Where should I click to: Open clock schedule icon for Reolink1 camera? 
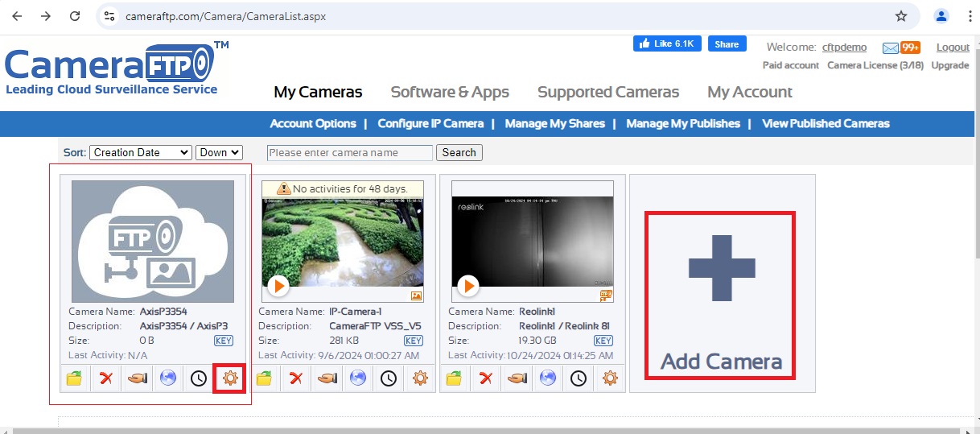click(x=579, y=378)
